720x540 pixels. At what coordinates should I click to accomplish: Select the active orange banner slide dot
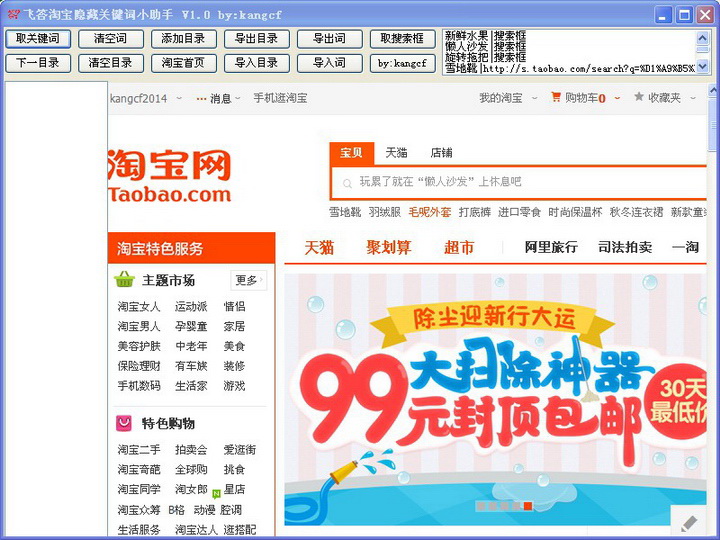click(x=528, y=506)
